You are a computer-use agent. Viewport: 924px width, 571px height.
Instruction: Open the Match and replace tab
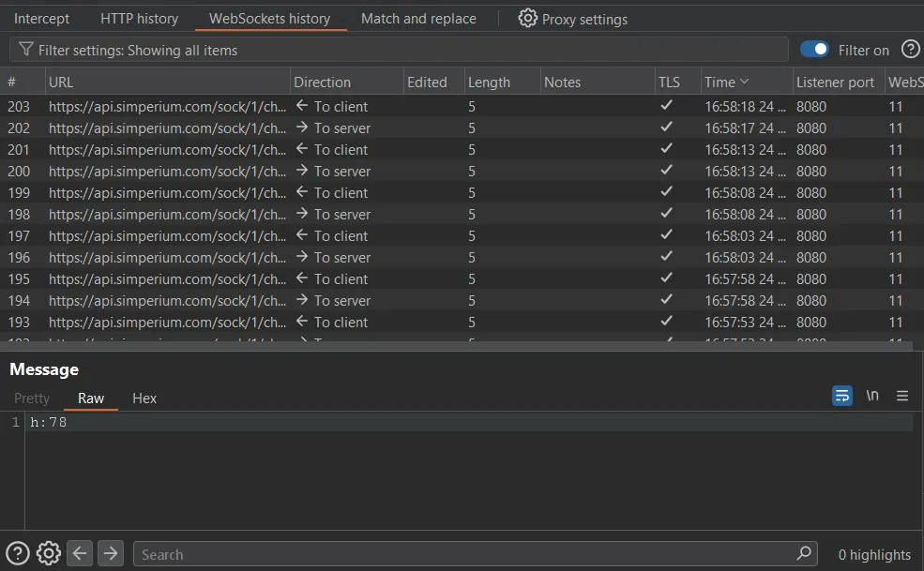coord(418,18)
